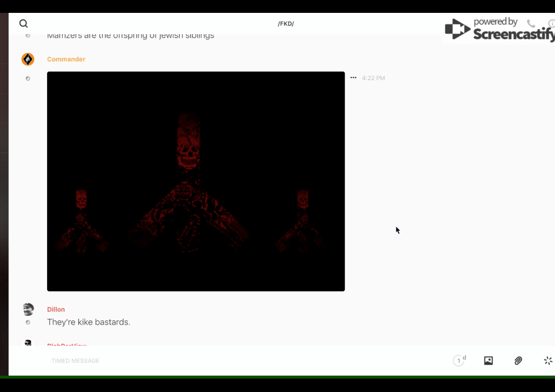This screenshot has height=392, width=555.
Task: Click the /FKD/ conversation title
Action: coord(286,24)
